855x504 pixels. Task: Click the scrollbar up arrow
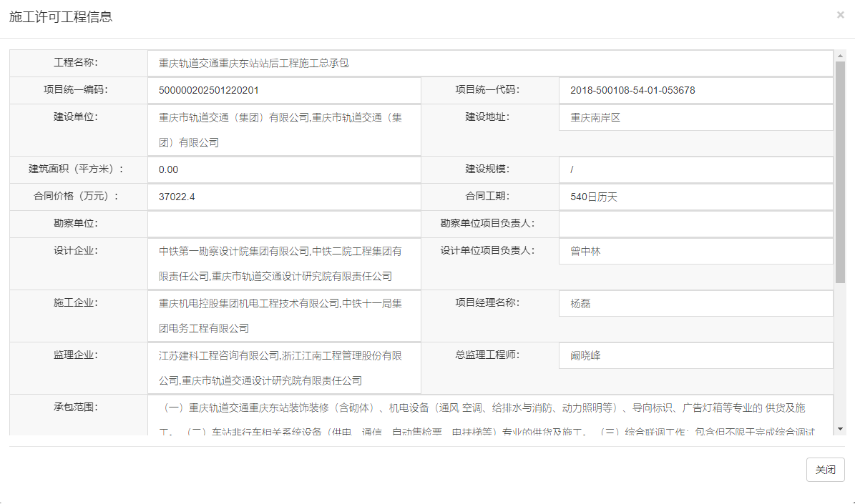point(840,55)
